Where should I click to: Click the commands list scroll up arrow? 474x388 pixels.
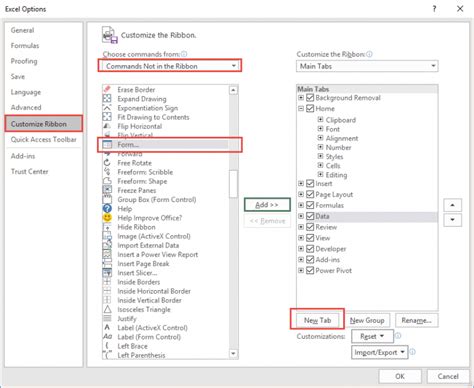(233, 90)
